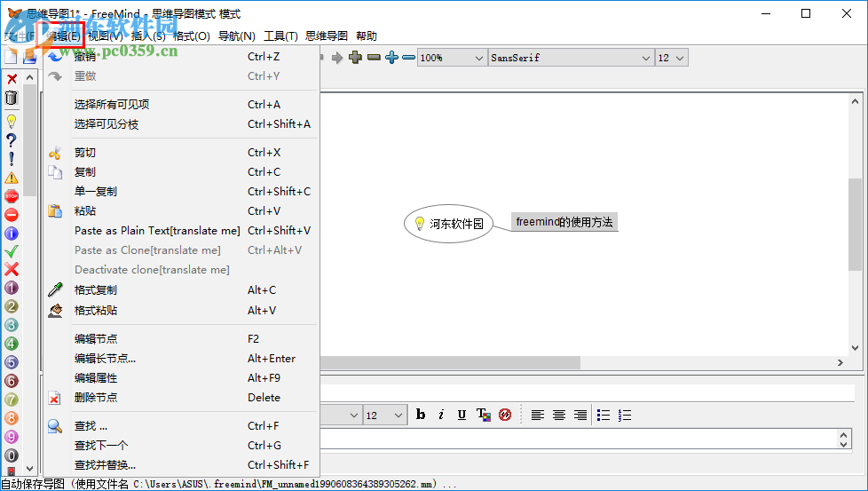Add the priority 7 number icon
868x491 pixels.
[x=12, y=400]
